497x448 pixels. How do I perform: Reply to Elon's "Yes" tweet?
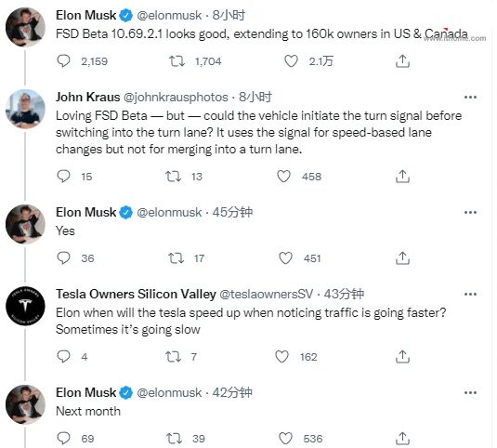click(63, 258)
